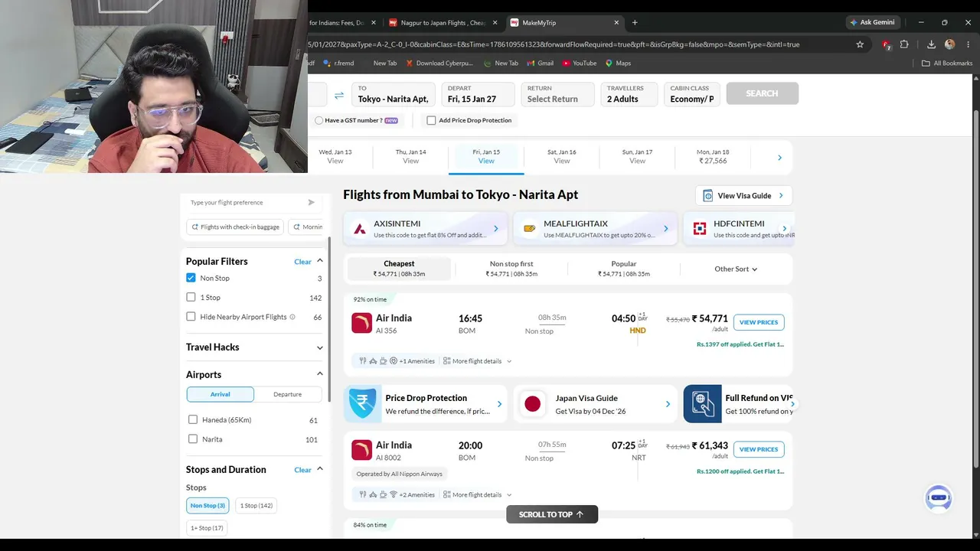Bookmark this page with the star icon

point(860,44)
